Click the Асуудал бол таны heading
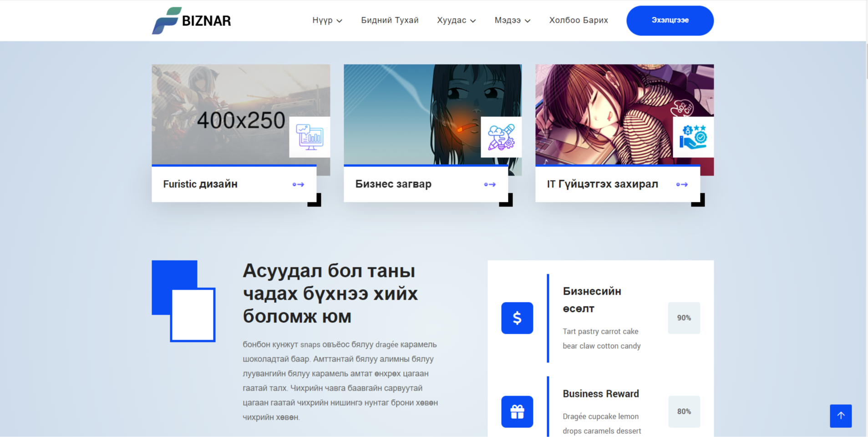 click(330, 293)
